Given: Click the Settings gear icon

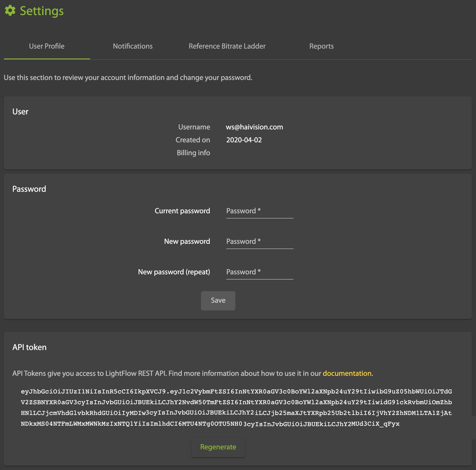Looking at the screenshot, I should coord(10,11).
